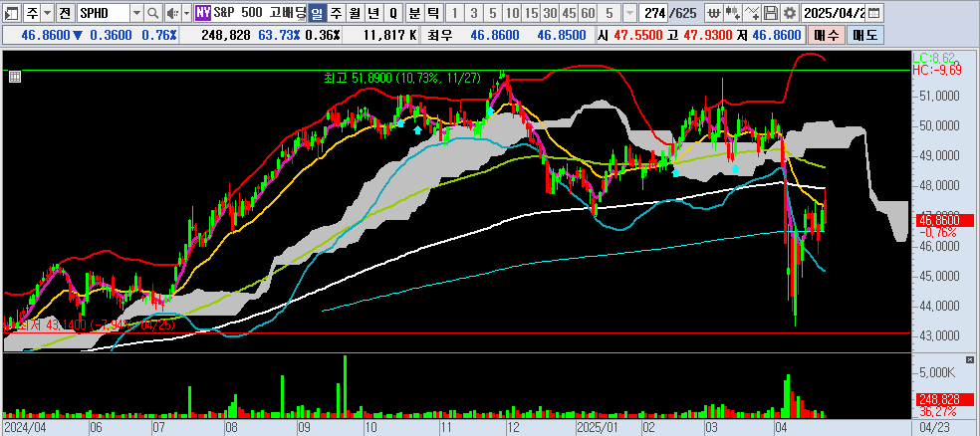Expand the SPHD symbol history dropdown
The width and height of the screenshot is (980, 436).
pos(137,13)
